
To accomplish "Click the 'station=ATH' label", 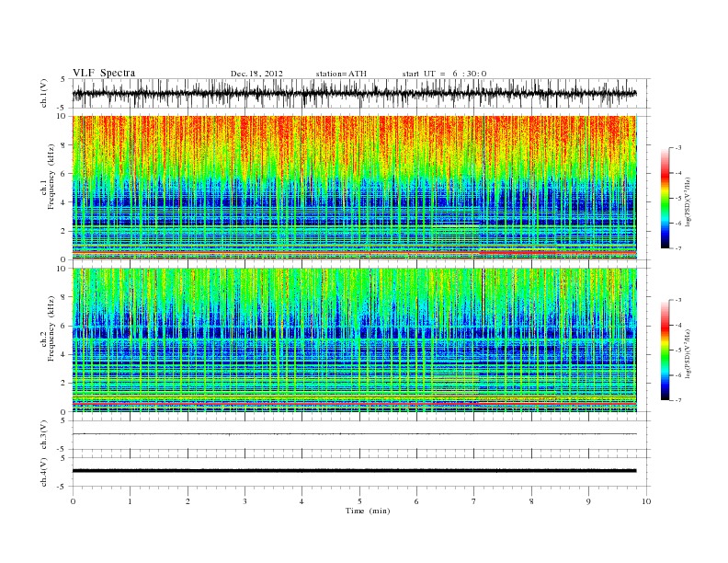I will pyautogui.click(x=341, y=74).
